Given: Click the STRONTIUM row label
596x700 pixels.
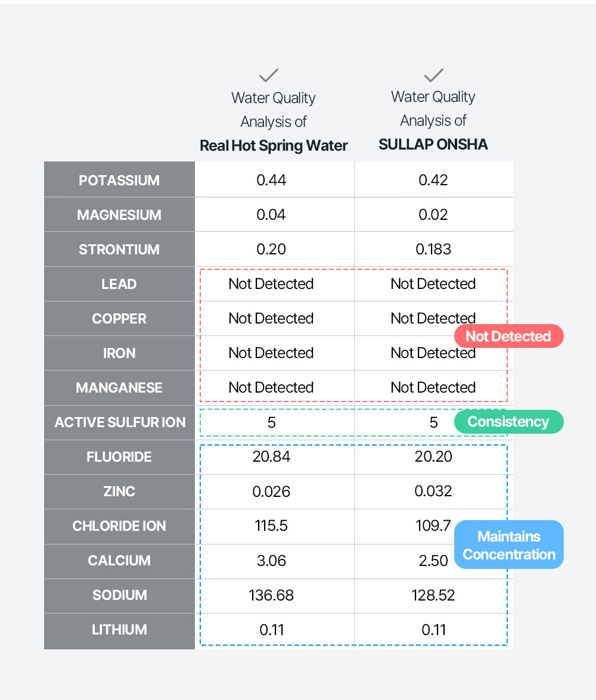Looking at the screenshot, I should pyautogui.click(x=119, y=250).
